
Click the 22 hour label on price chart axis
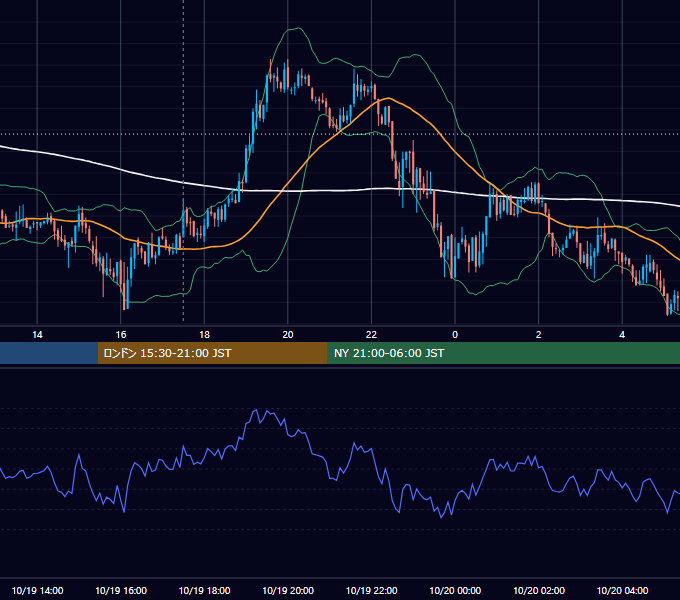[371, 335]
